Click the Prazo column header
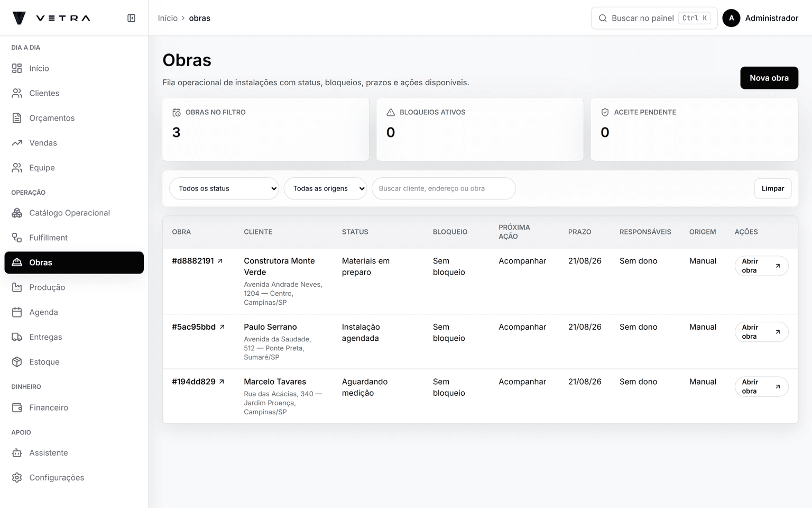The image size is (812, 508). (x=579, y=232)
